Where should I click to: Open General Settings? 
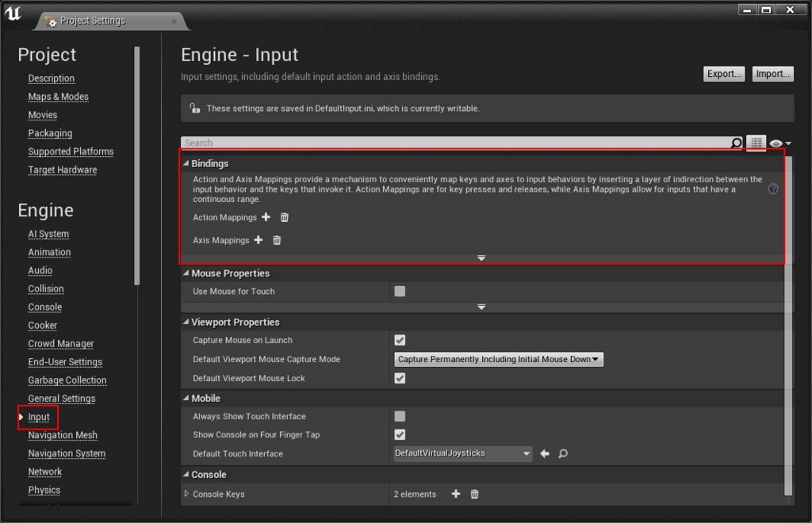62,399
